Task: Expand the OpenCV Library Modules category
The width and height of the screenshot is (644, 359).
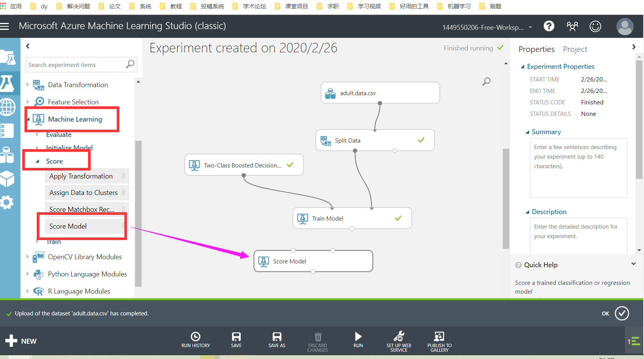Action: (x=28, y=257)
